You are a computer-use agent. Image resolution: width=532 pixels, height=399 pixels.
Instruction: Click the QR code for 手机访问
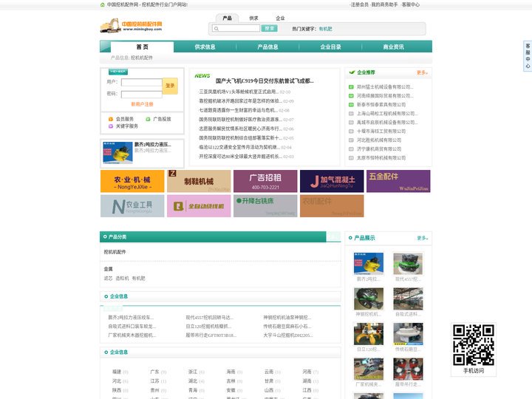click(x=474, y=345)
